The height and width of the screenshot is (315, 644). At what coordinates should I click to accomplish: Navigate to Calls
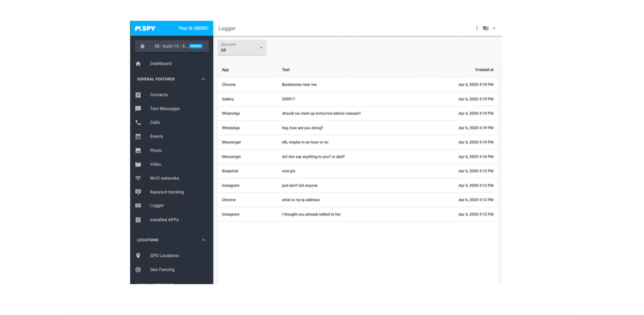[155, 123]
